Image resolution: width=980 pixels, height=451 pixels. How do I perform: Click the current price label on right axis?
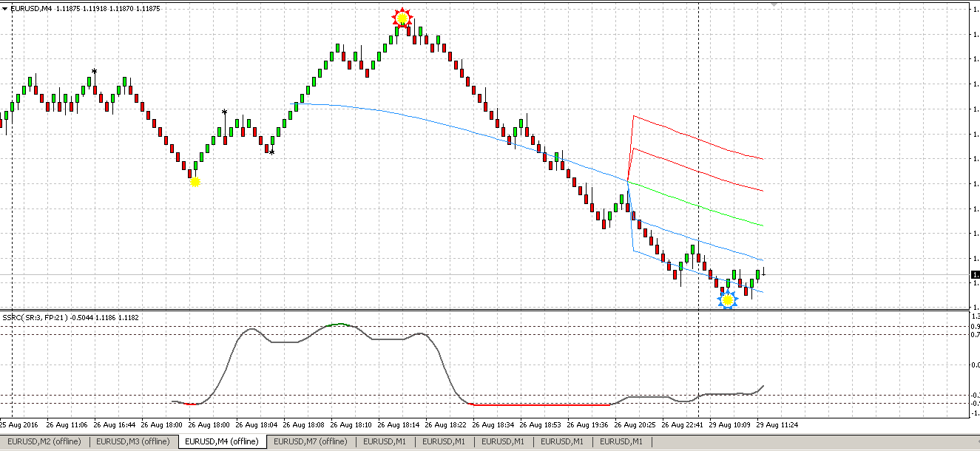974,275
